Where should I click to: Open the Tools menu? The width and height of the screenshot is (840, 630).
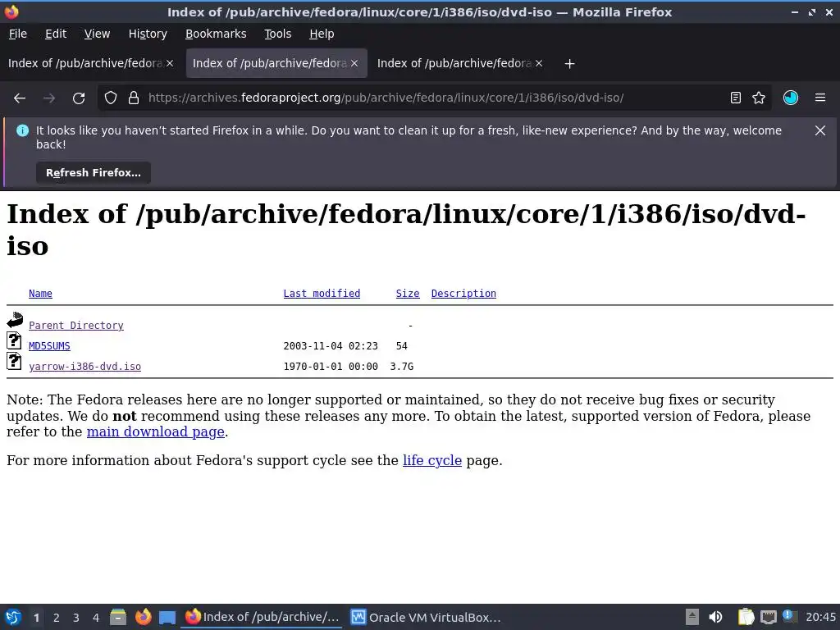[x=277, y=34]
